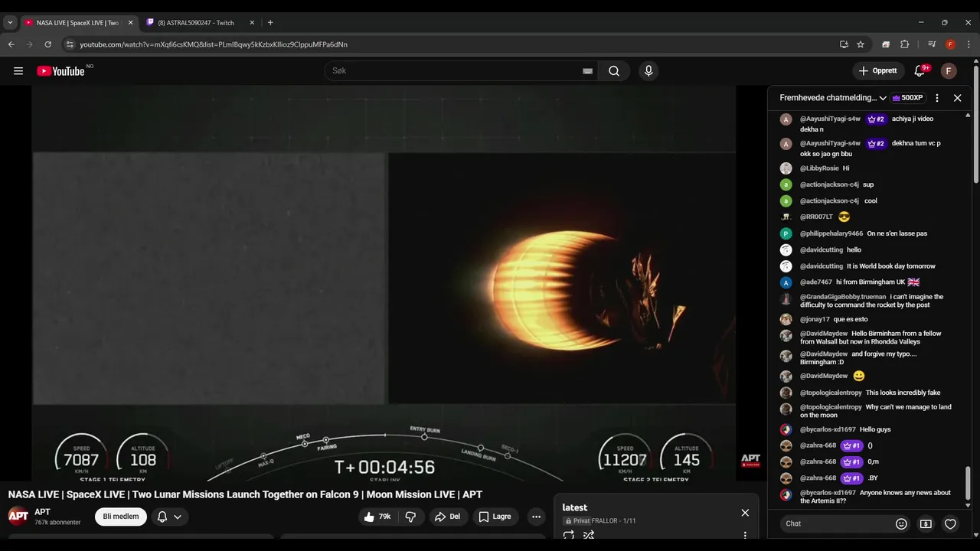Toggle playlist shuffle button

pyautogui.click(x=589, y=535)
